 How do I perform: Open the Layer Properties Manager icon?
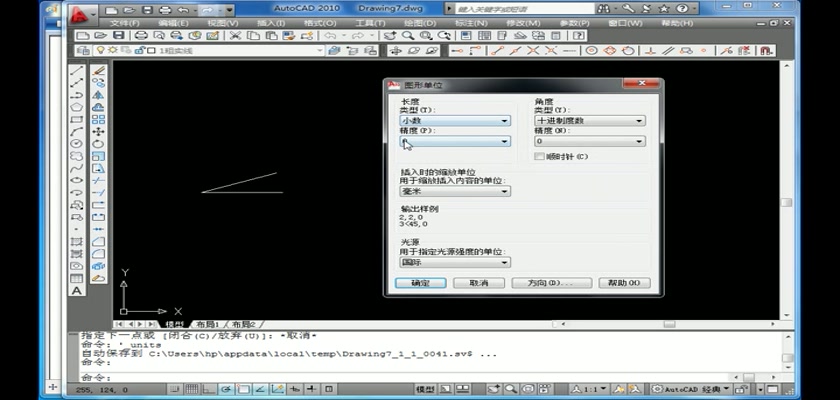point(83,50)
